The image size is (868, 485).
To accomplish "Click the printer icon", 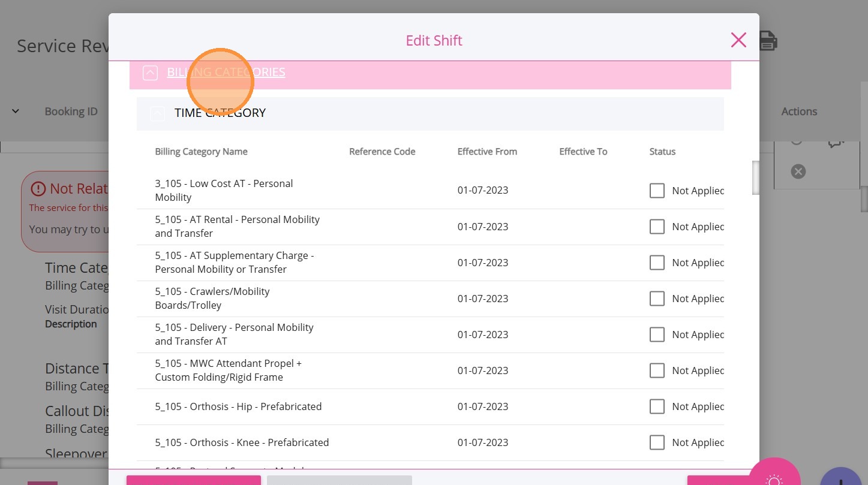I will 768,41.
